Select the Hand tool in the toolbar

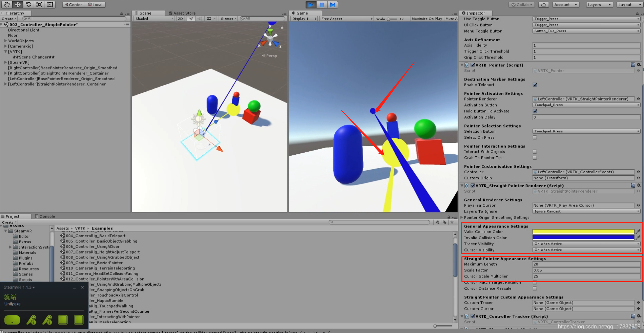(7, 4)
